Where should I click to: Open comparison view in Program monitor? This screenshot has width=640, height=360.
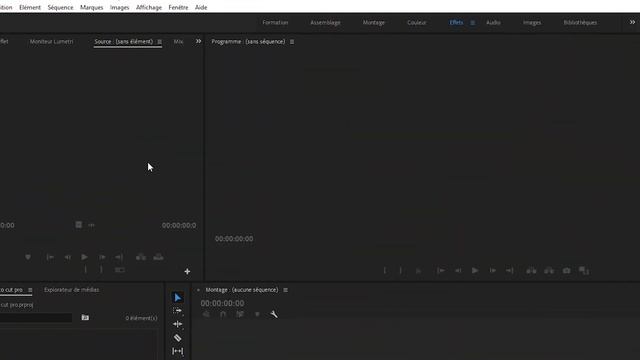pos(584,271)
